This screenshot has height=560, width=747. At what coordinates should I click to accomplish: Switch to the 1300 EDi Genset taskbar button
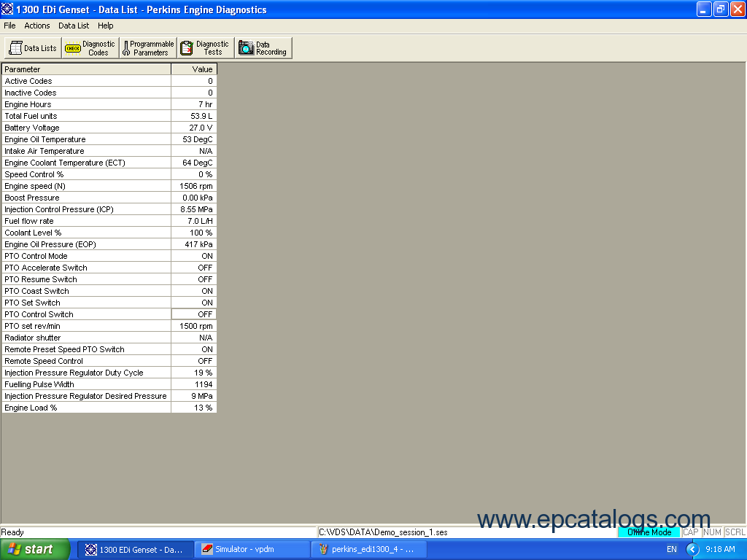tap(136, 550)
